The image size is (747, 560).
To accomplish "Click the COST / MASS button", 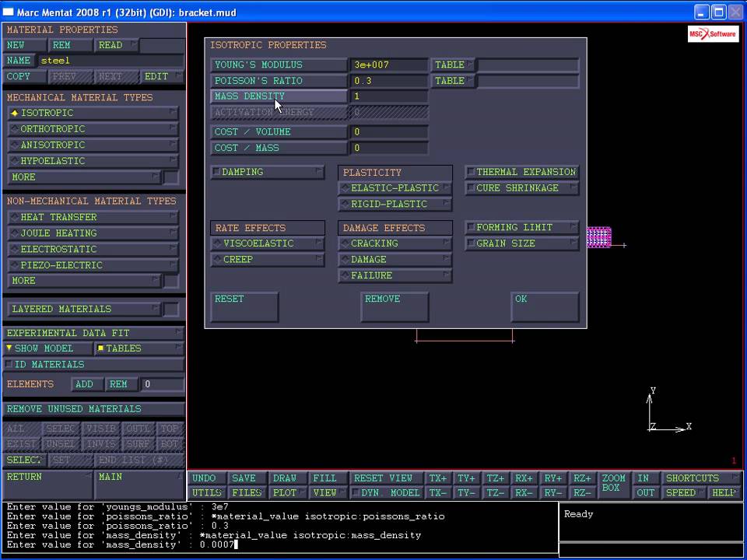I will tap(279, 148).
